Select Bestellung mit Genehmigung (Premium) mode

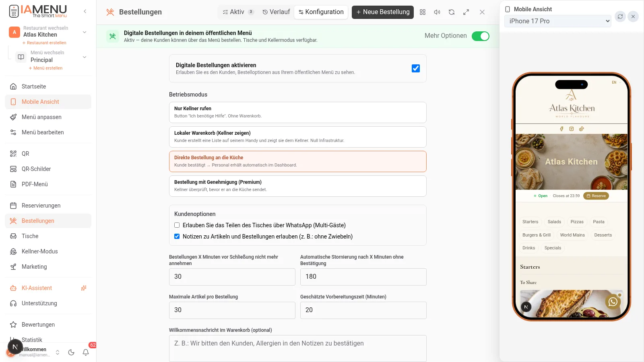298,186
